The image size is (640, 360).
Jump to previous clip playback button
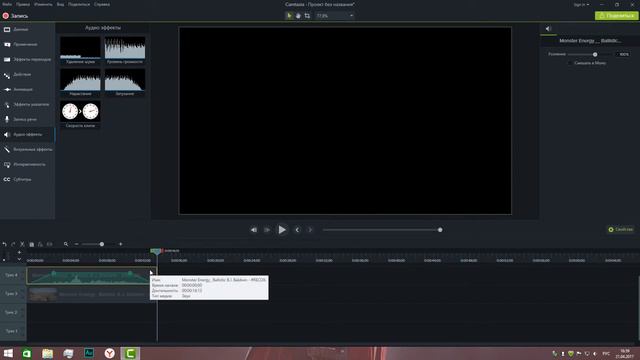tap(254, 230)
